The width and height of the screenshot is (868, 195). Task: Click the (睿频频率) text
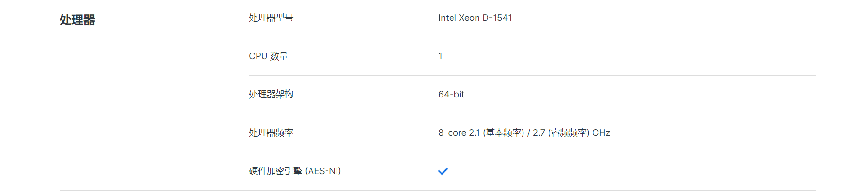coord(568,133)
